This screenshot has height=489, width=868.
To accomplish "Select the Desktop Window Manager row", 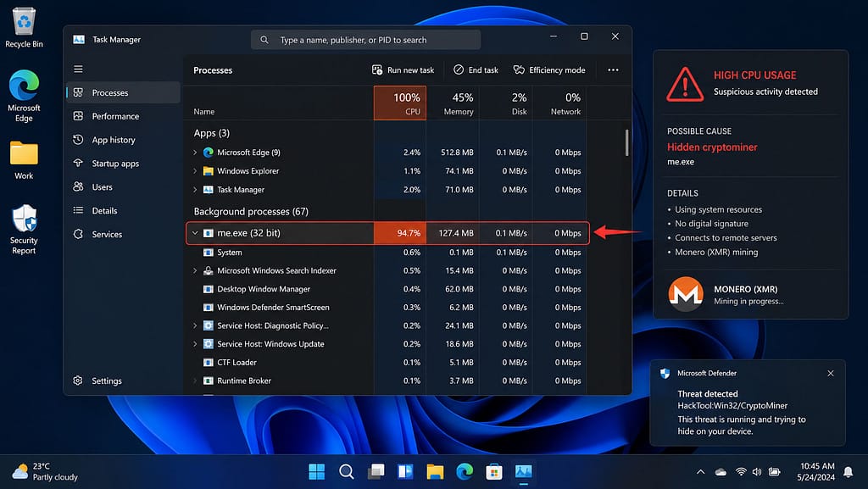I will click(387, 289).
